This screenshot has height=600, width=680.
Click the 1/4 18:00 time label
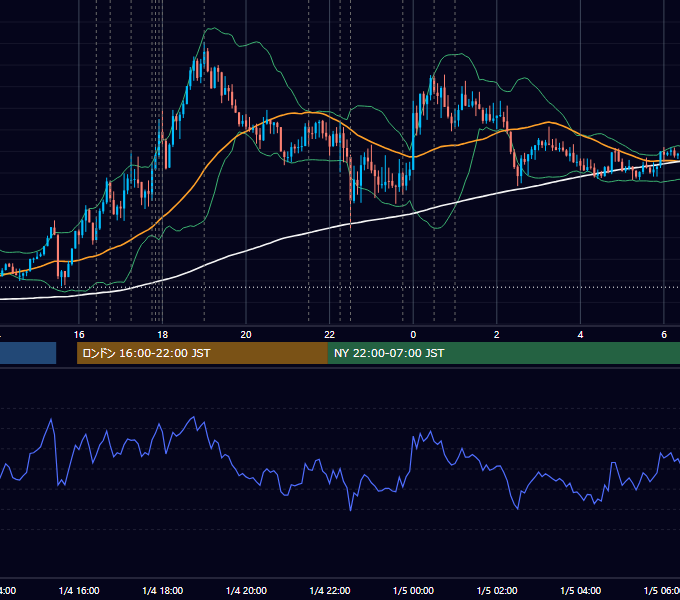163,590
